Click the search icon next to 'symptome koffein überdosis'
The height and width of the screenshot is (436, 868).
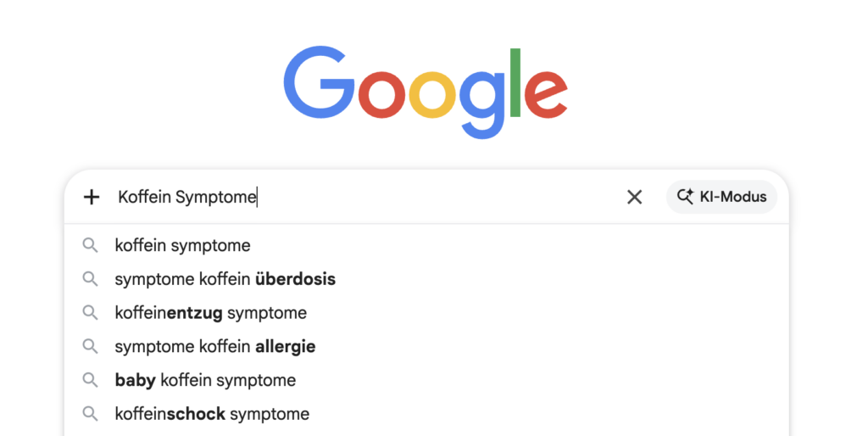point(90,279)
